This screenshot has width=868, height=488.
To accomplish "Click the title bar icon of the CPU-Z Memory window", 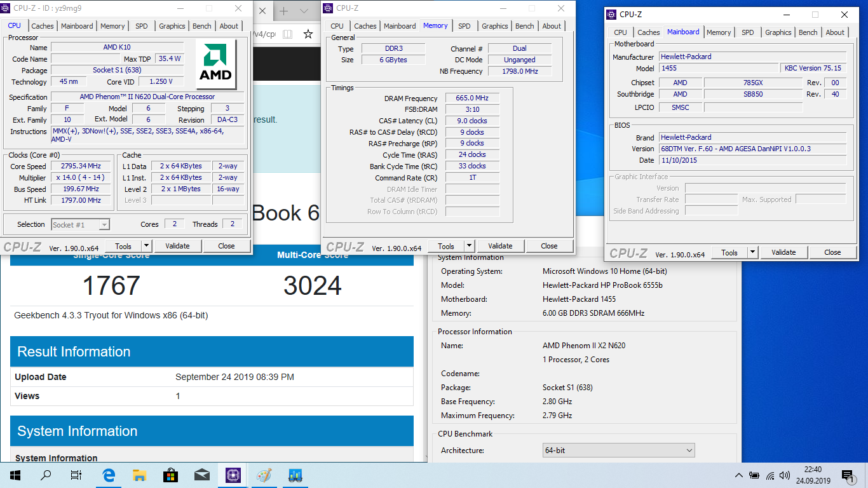I will 328,8.
